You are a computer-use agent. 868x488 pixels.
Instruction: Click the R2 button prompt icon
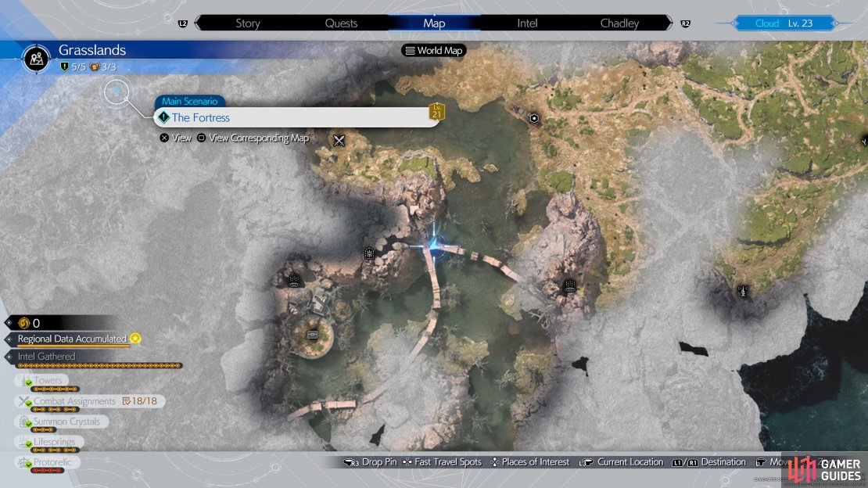click(685, 23)
